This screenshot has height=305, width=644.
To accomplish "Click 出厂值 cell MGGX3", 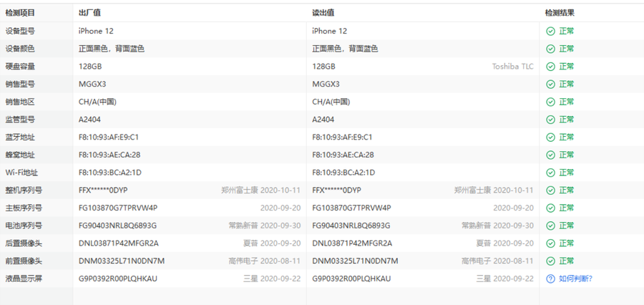I will coord(92,84).
